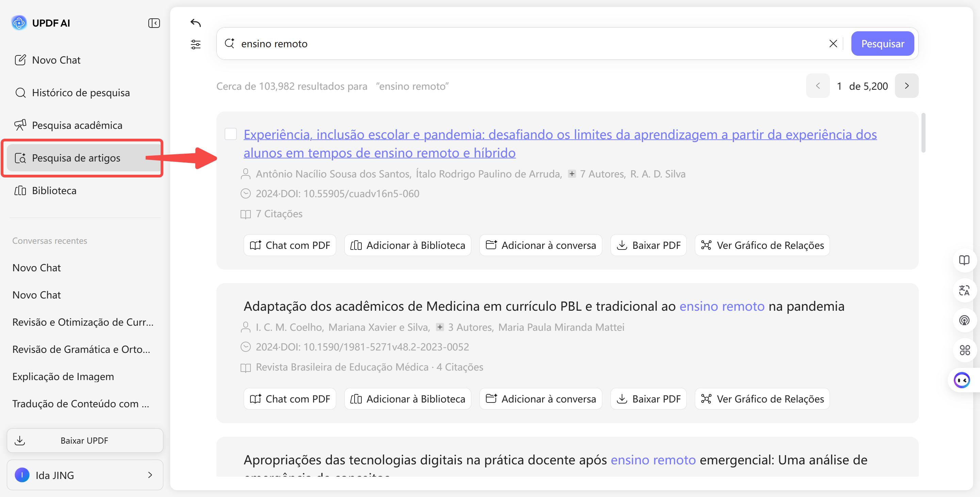Open Histórico de pesquisa
Screen dimensions: 980x497
click(84, 93)
